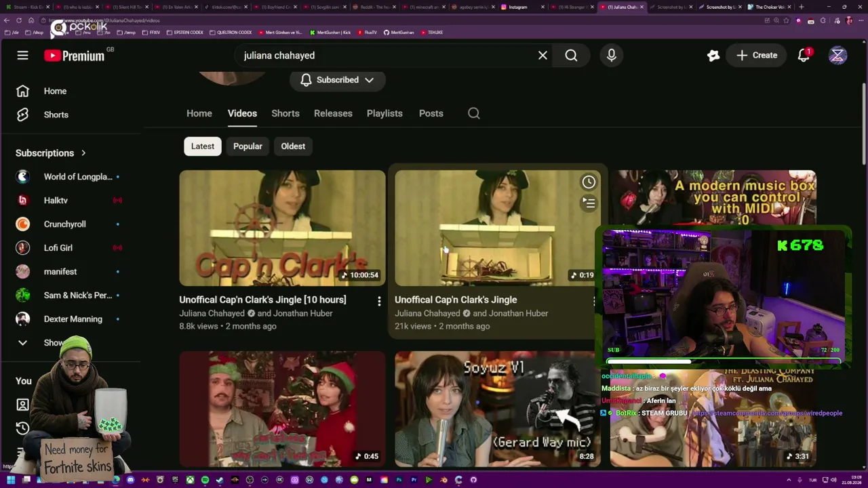Expand the Subscriptions section chevron
Image resolution: width=868 pixels, height=488 pixels.
click(x=83, y=153)
